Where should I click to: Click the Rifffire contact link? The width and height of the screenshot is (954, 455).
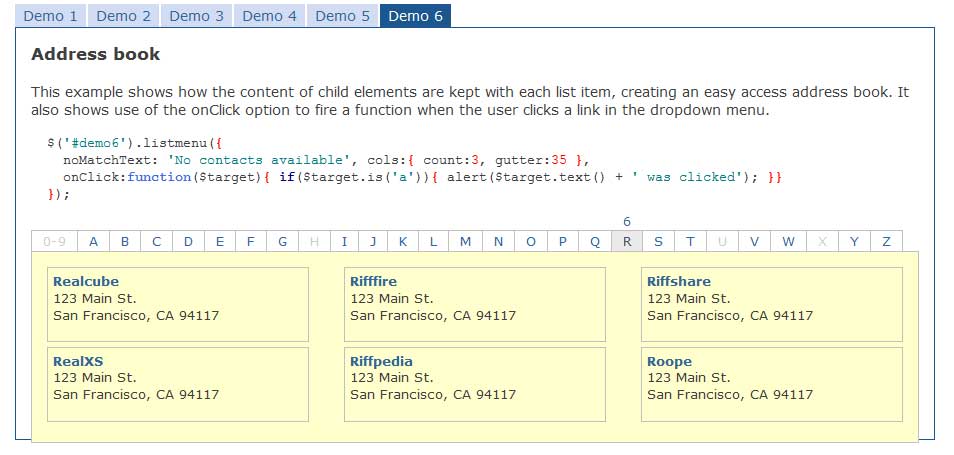pyautogui.click(x=373, y=282)
